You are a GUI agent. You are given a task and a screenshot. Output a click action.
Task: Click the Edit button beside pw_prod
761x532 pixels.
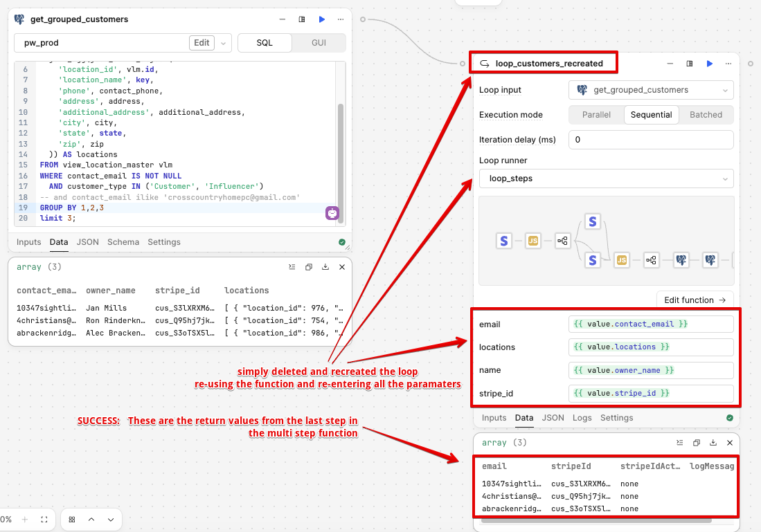202,43
